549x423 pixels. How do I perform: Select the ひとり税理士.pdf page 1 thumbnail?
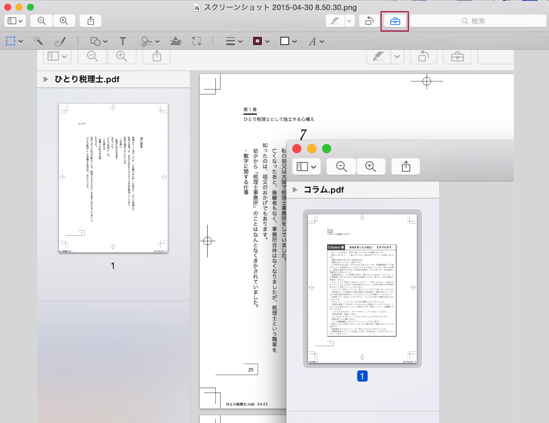[x=113, y=178]
